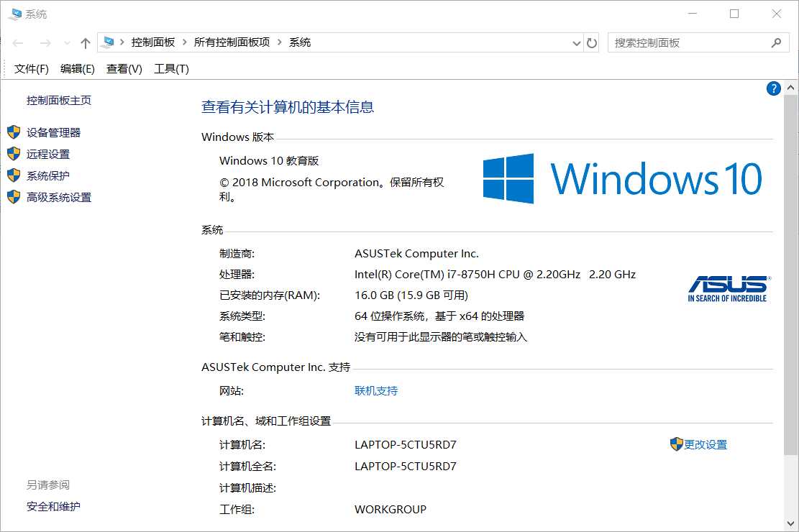Expand chevron after 所有控制面板项 breadcrumb
This screenshot has width=799, height=532.
click(279, 42)
